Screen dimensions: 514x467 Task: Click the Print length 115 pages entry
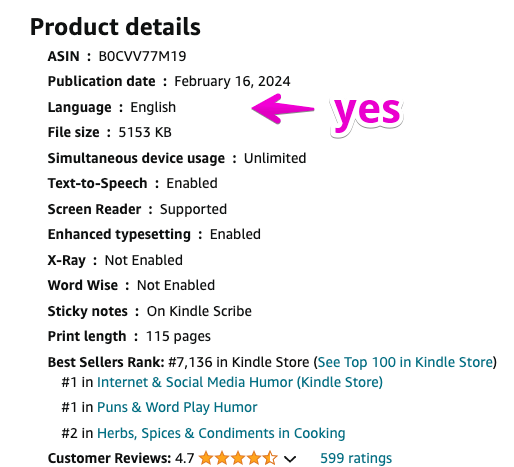tap(129, 337)
